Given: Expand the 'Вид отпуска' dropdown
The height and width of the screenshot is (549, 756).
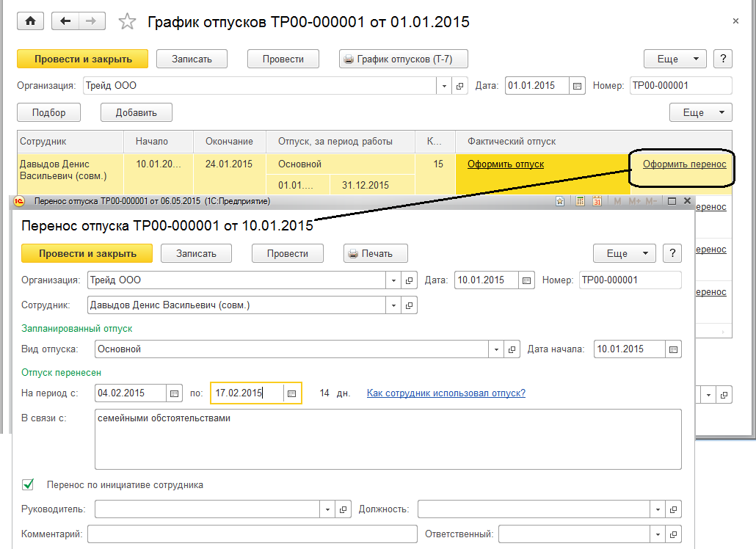Looking at the screenshot, I should [497, 349].
